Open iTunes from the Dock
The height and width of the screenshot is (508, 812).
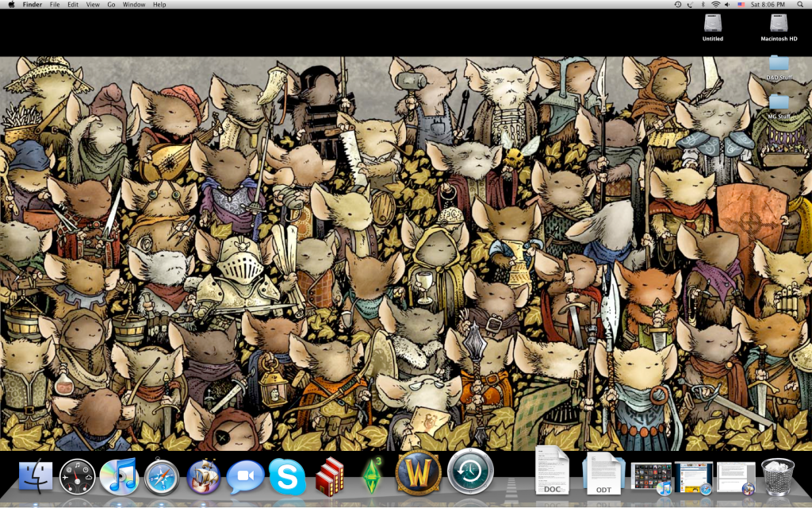pyautogui.click(x=119, y=476)
